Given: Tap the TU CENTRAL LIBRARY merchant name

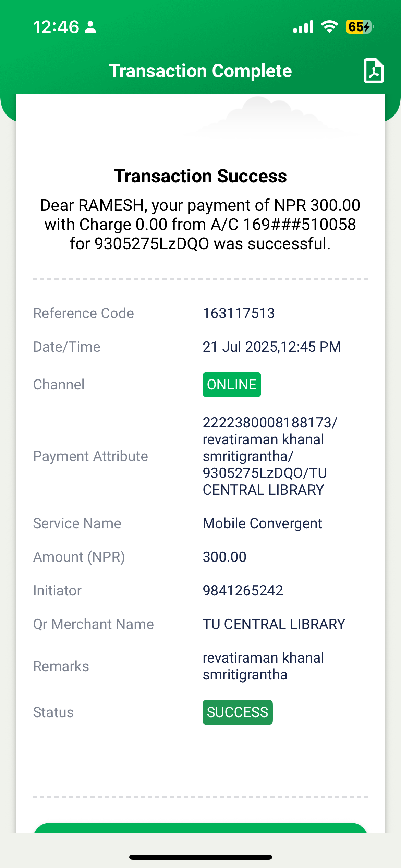Looking at the screenshot, I should [274, 624].
